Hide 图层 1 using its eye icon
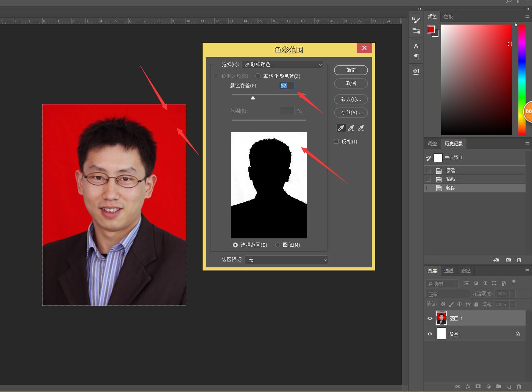Screen dimensions: 532x392 pos(430,319)
